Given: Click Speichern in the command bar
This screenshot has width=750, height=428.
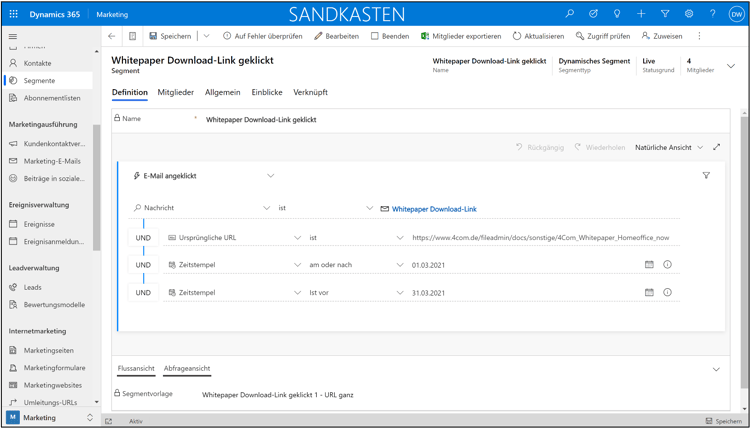Looking at the screenshot, I should coord(170,36).
